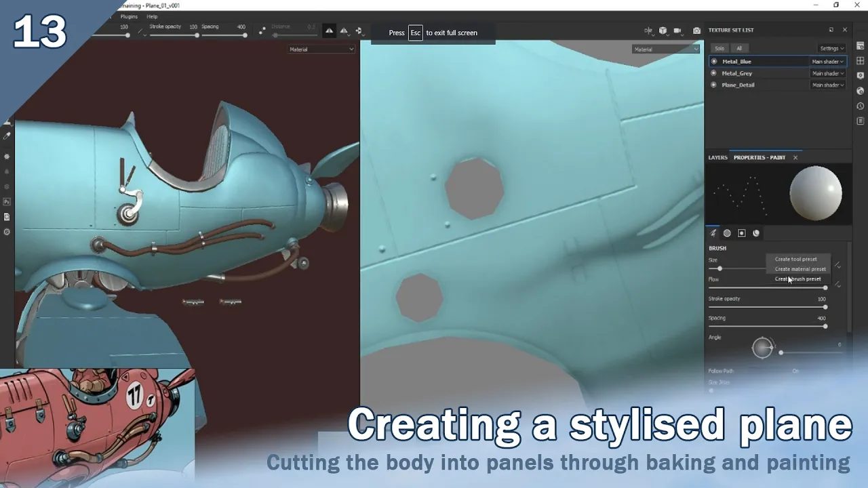Adjust the Angle slider handle

(781, 352)
